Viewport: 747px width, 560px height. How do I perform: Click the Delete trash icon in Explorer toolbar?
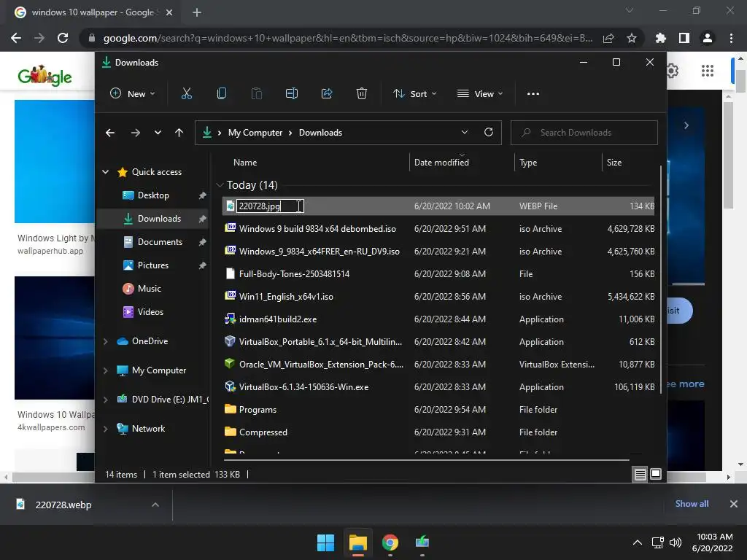[x=362, y=94]
